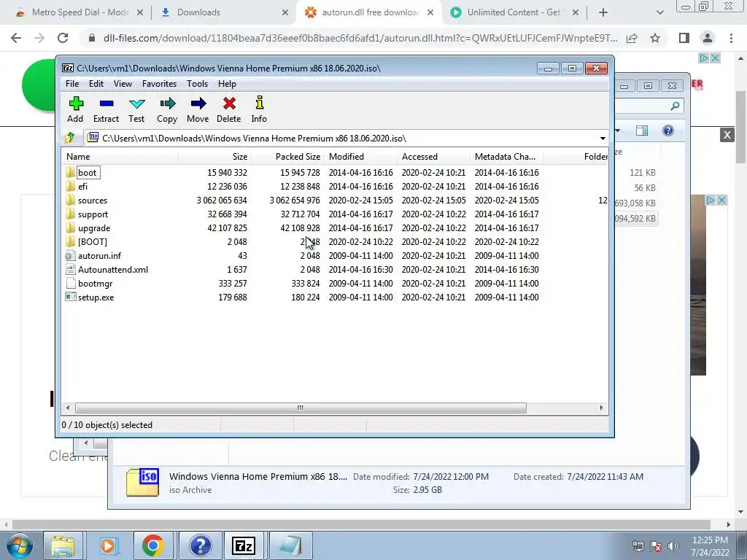The image size is (747, 560).
Task: Open the View menu
Action: (123, 83)
